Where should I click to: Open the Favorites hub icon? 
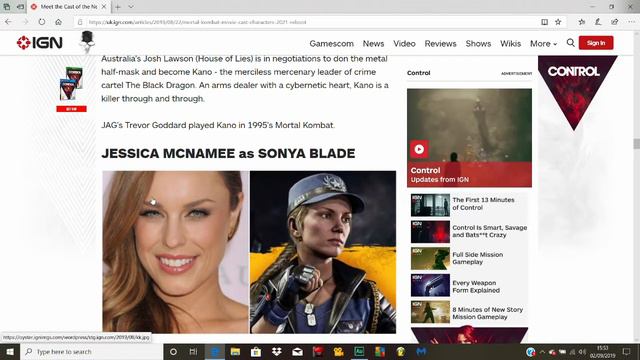(x=582, y=22)
